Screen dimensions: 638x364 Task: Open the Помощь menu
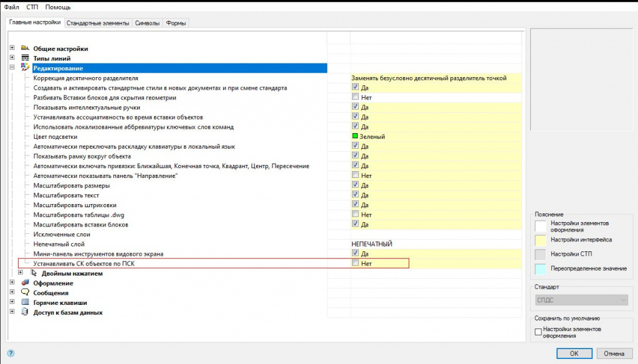click(x=58, y=7)
